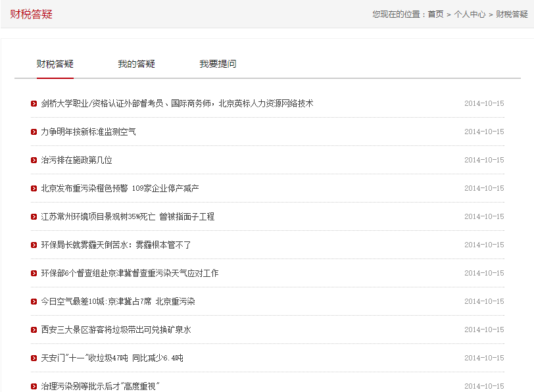
Task: Go to the 我要提问 tab
Action: [218, 64]
